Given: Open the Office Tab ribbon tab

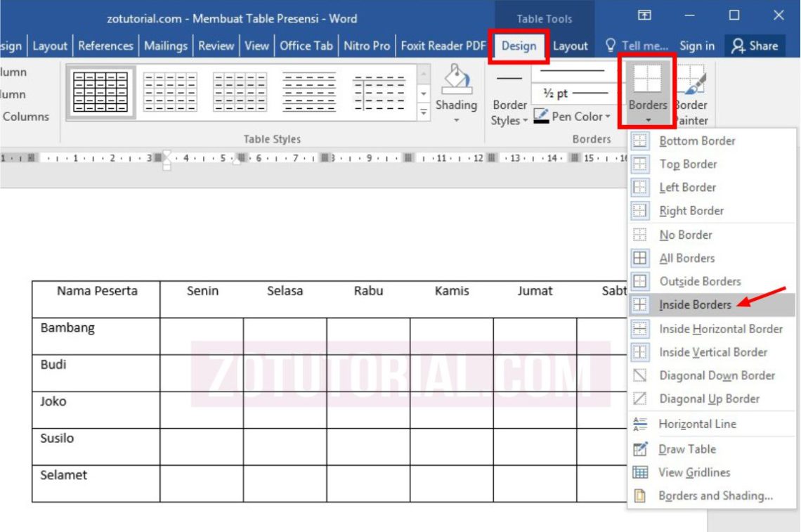Looking at the screenshot, I should 306,46.
